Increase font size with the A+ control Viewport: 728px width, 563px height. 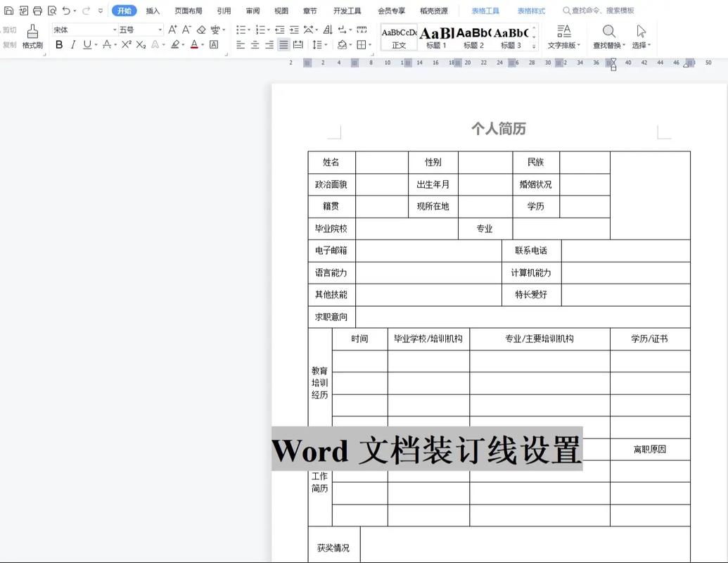point(172,30)
